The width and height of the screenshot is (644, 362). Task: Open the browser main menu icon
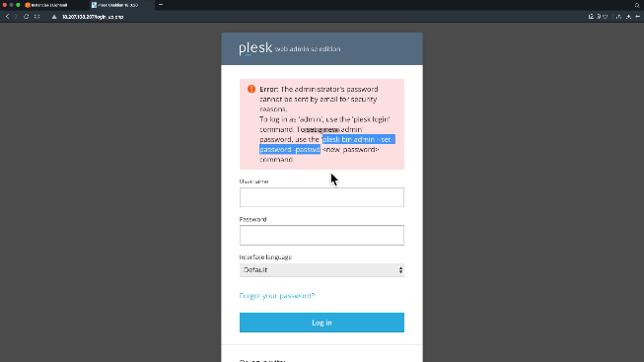point(637,17)
